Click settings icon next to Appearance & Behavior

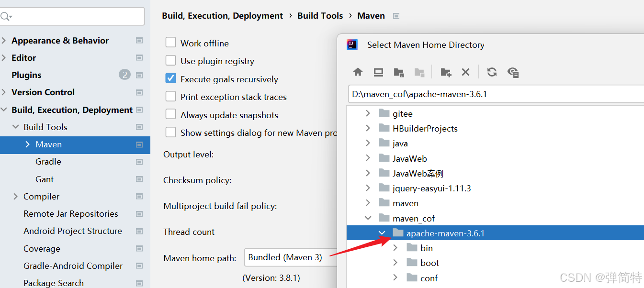click(139, 41)
